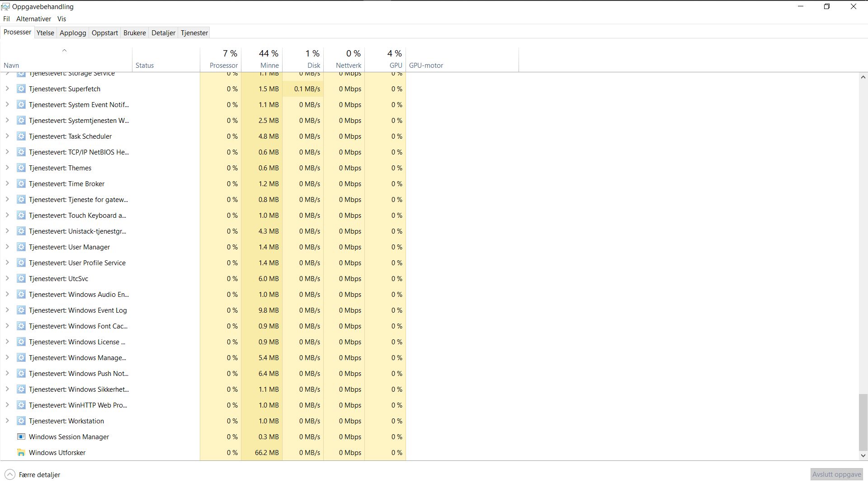Expand the User Manager service row
Viewport: 868px width, 488px height.
point(7,247)
